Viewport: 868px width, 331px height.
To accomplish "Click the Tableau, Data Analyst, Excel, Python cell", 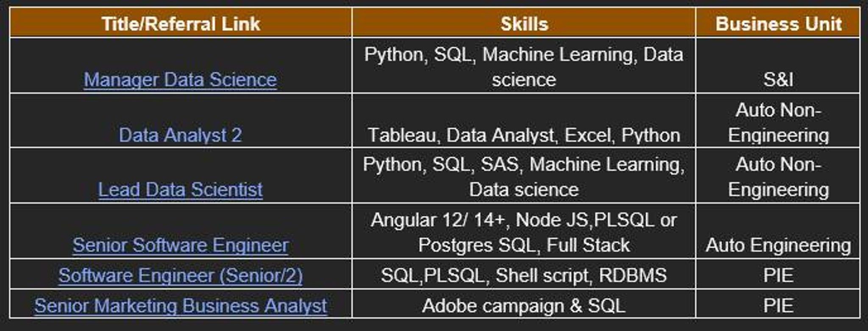I will click(524, 135).
